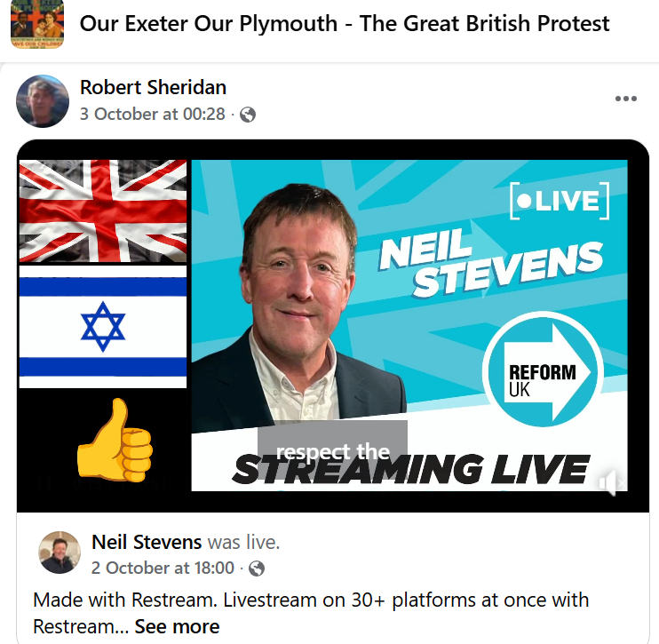Image resolution: width=659 pixels, height=644 pixels.
Task: Open the 3 October at 00:28 timestamp
Action: tap(153, 115)
